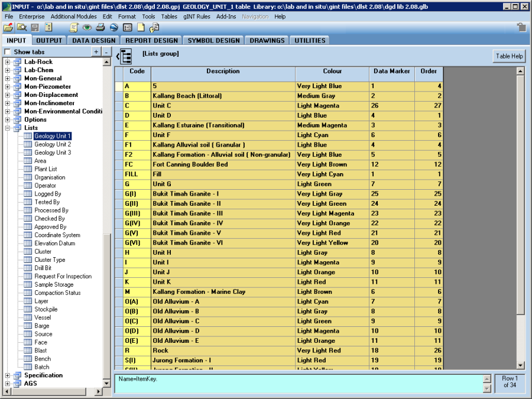Viewport: 532px width, 399px height.
Task: Select Geology Unit 2 in the tree
Action: [52, 144]
